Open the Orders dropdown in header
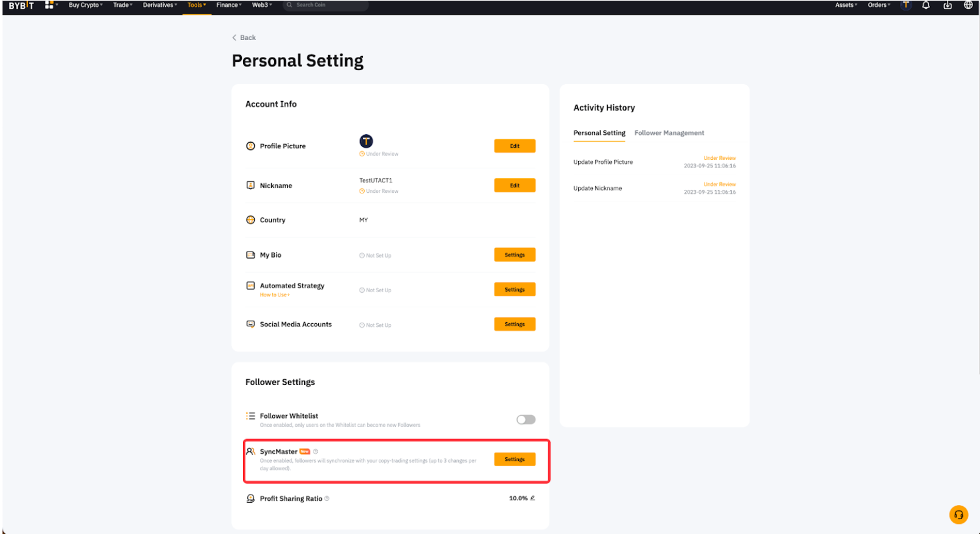The image size is (980, 535). pyautogui.click(x=879, y=5)
